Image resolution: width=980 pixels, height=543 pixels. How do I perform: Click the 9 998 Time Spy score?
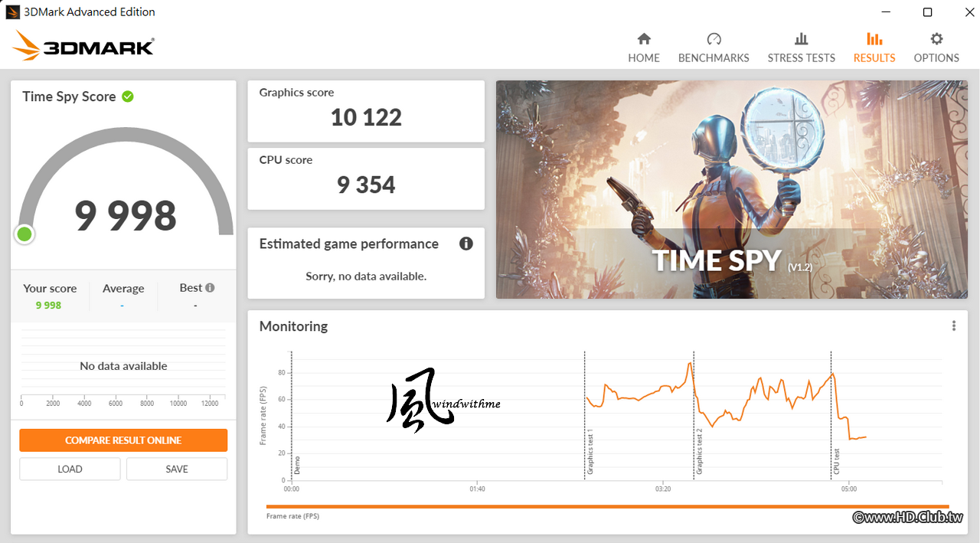point(126,215)
